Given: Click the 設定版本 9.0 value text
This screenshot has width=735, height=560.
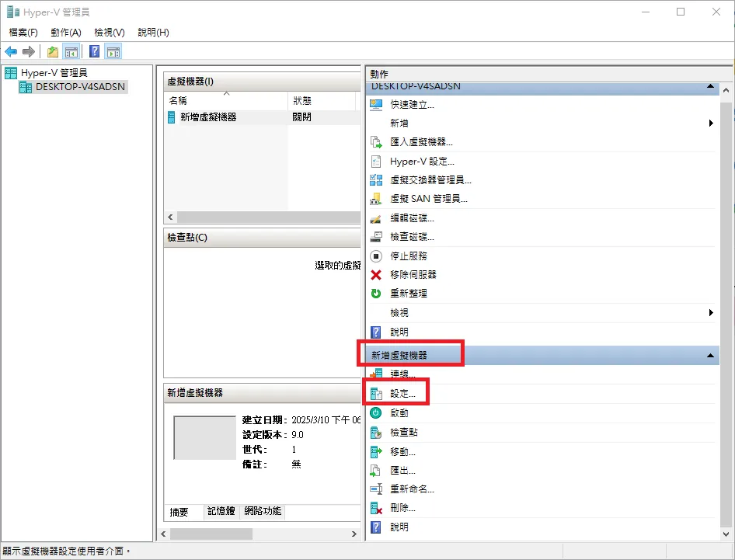Looking at the screenshot, I should (298, 435).
